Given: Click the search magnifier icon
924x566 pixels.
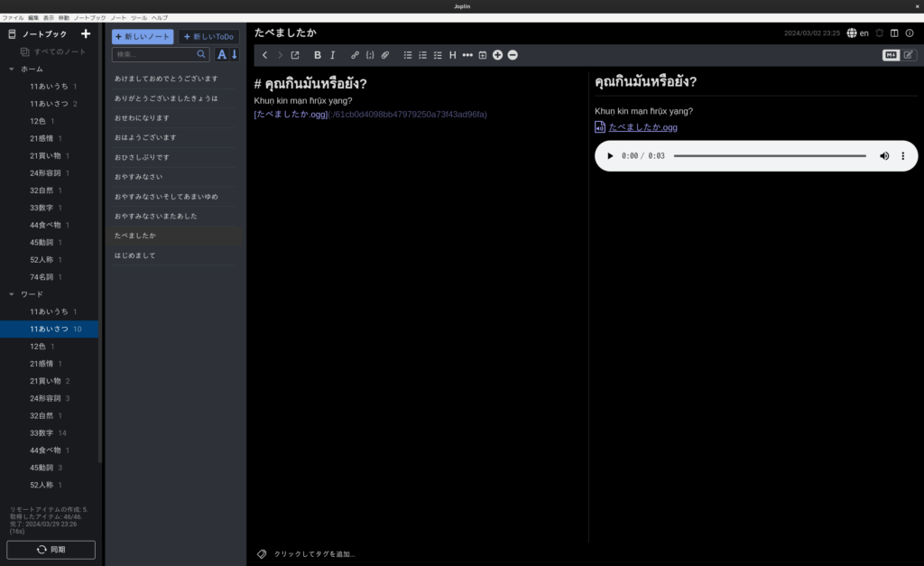Looking at the screenshot, I should pos(201,54).
